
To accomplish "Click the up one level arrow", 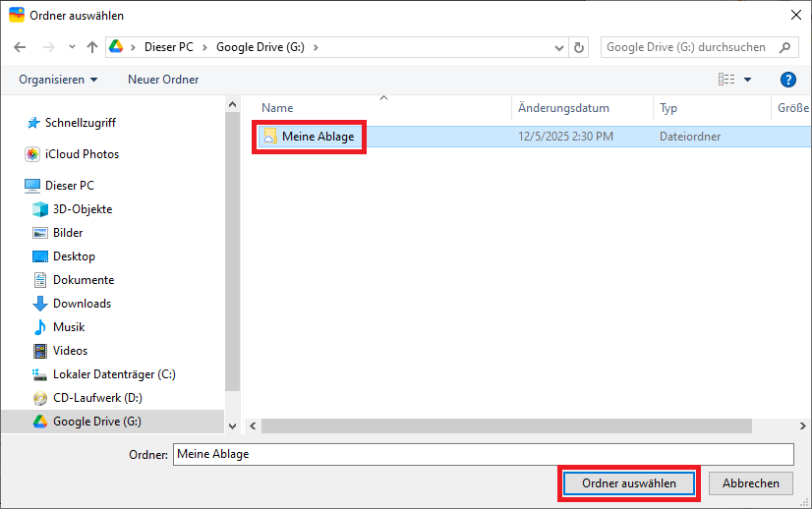I will 92,47.
